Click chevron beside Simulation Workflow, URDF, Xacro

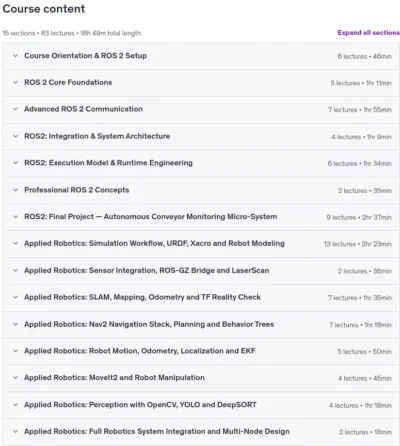(15, 243)
